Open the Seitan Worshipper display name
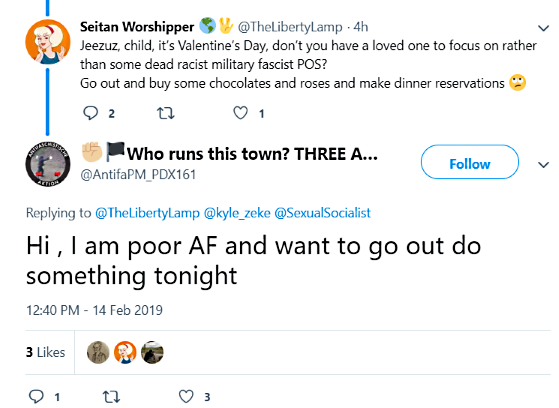The width and height of the screenshot is (559, 408). click(137, 27)
